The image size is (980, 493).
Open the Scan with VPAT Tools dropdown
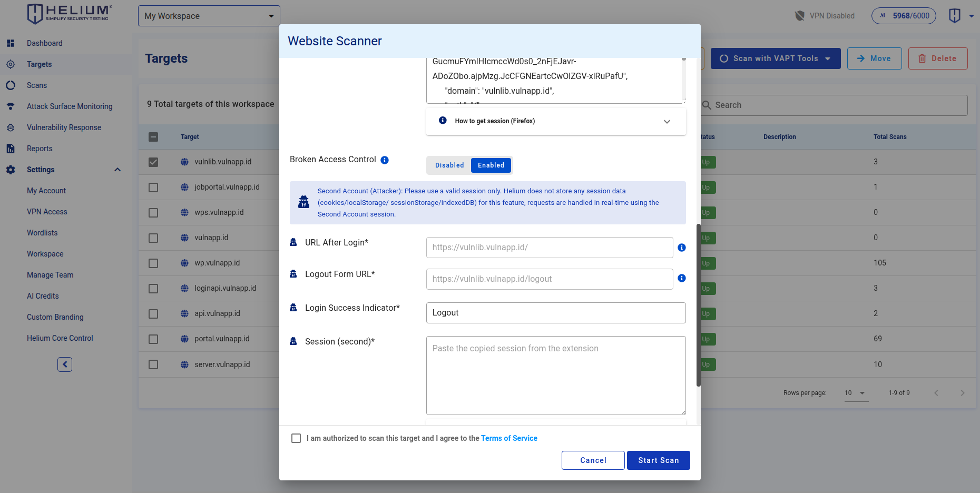776,58
